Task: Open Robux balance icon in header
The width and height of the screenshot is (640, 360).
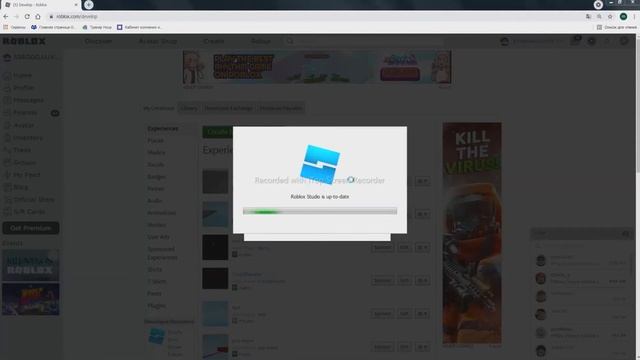Action: point(591,41)
